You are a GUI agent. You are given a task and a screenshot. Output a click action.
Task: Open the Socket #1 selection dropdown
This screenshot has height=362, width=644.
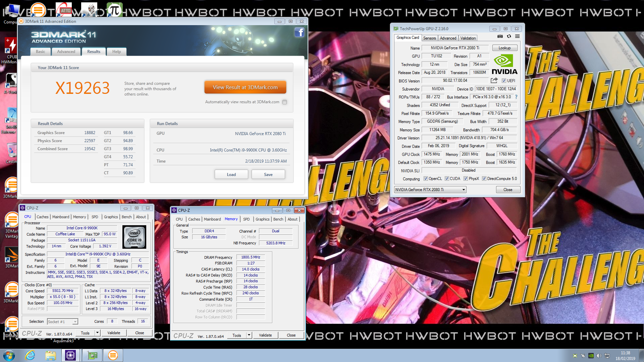(63, 321)
